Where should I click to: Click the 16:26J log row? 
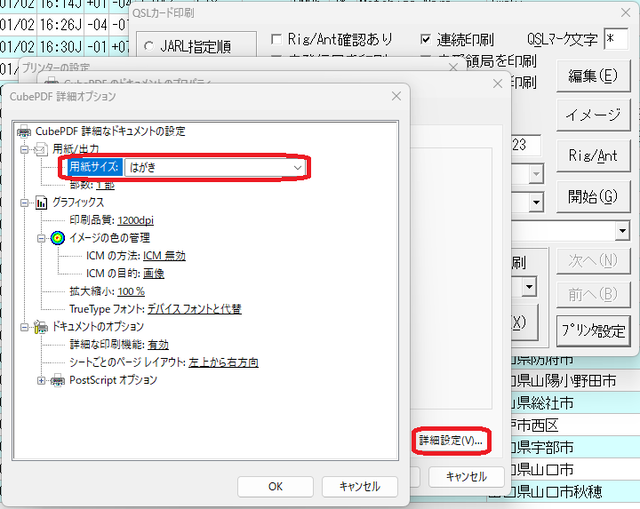pyautogui.click(x=64, y=25)
